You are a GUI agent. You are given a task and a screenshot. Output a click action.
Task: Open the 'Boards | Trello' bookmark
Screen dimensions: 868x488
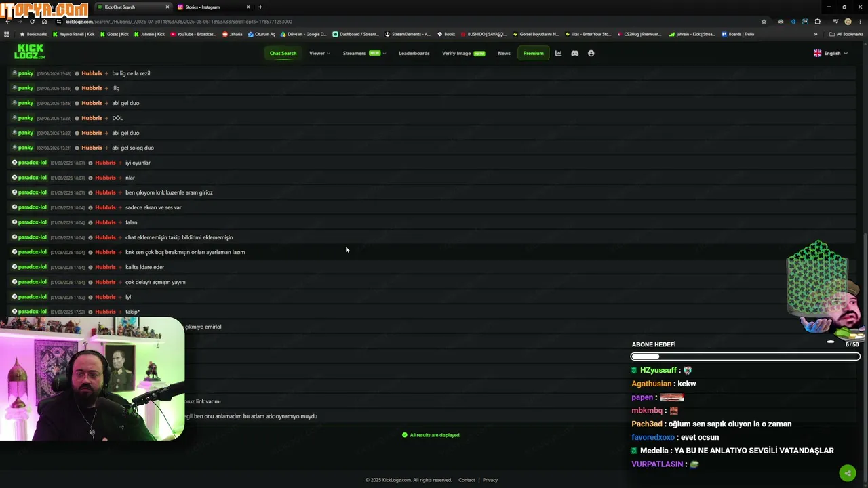pyautogui.click(x=738, y=34)
